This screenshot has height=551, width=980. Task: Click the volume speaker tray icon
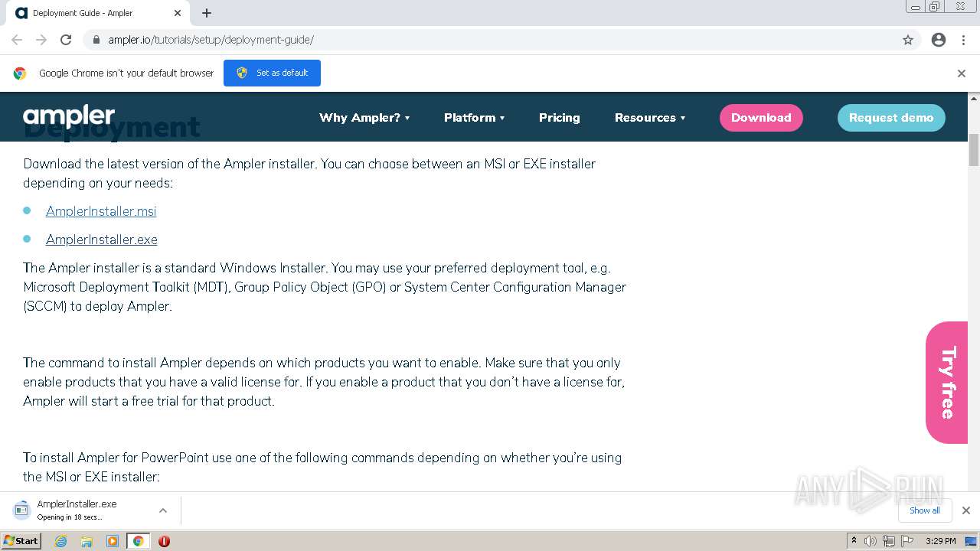(871, 541)
